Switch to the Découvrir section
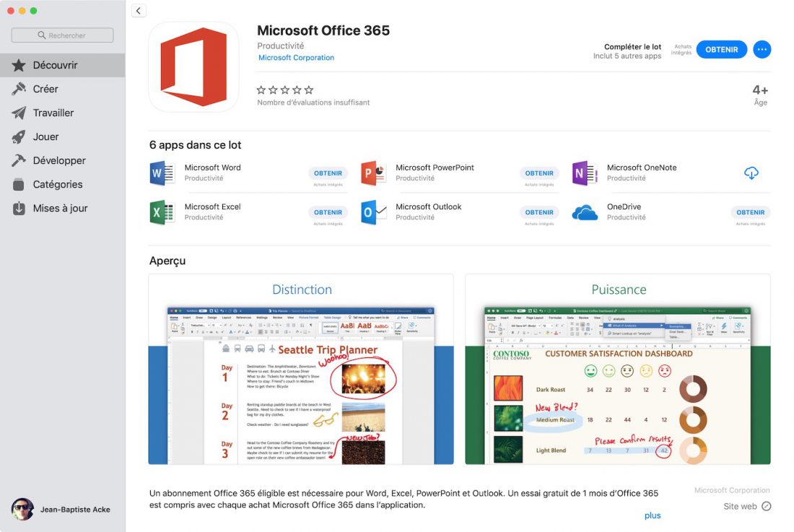This screenshot has width=794, height=532. (18, 65)
